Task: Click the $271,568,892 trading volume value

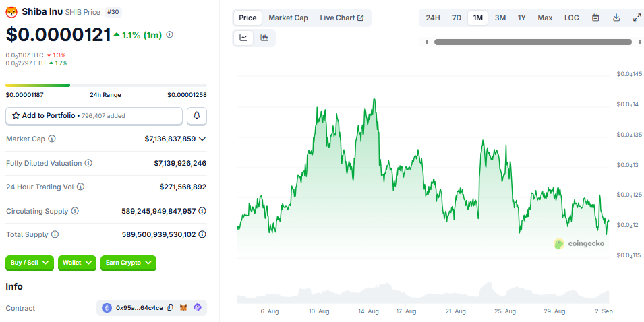Action: pos(183,187)
